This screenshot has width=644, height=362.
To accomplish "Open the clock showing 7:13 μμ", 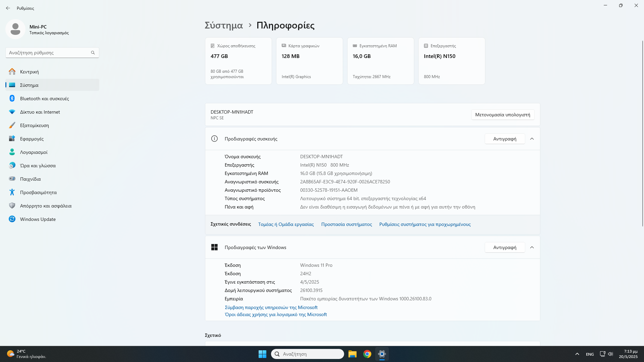I will coord(628,354).
